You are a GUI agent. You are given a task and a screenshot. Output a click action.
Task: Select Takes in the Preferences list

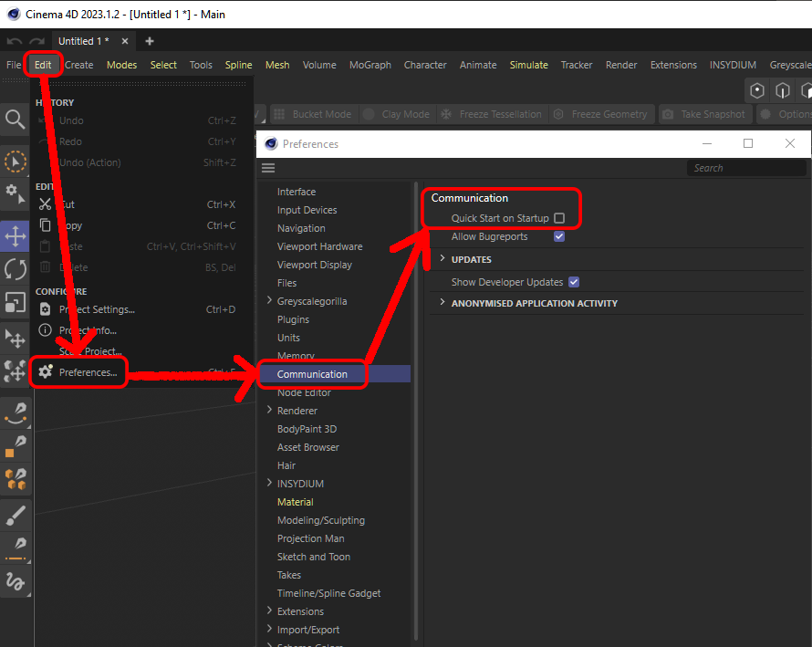[x=289, y=575]
